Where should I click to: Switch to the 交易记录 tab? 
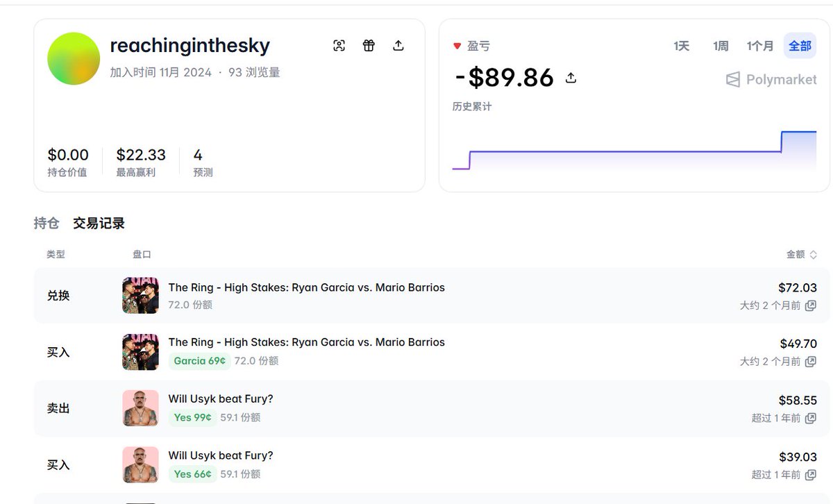tap(99, 224)
